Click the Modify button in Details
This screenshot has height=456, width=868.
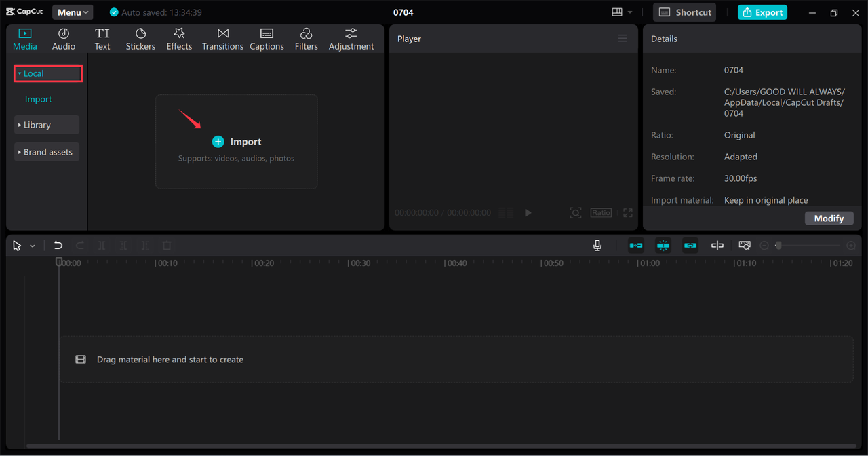click(x=829, y=218)
